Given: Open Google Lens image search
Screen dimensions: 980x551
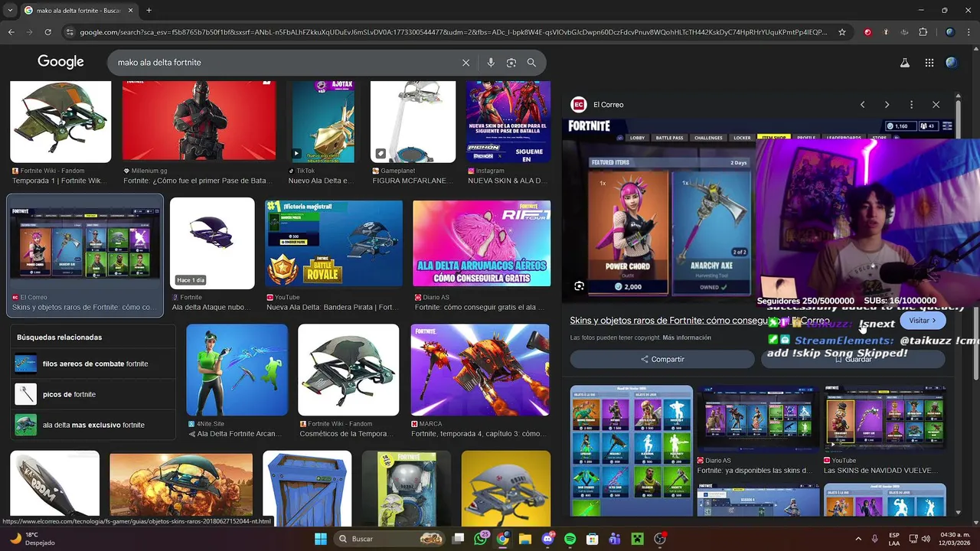Looking at the screenshot, I should coord(511,63).
